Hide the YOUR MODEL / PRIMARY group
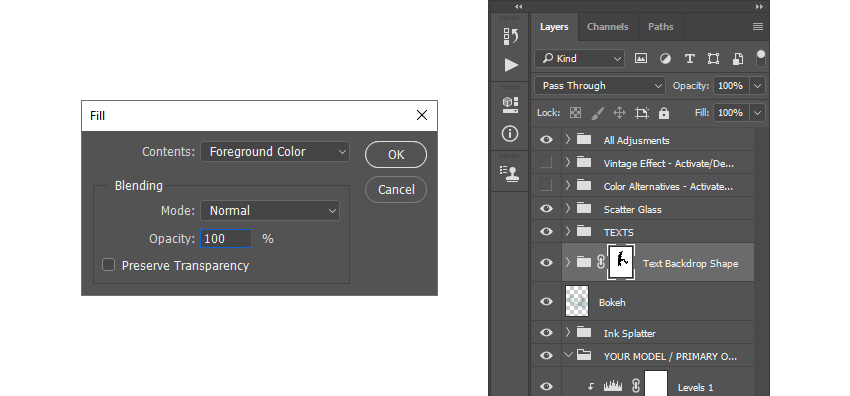850x396 pixels. point(546,355)
